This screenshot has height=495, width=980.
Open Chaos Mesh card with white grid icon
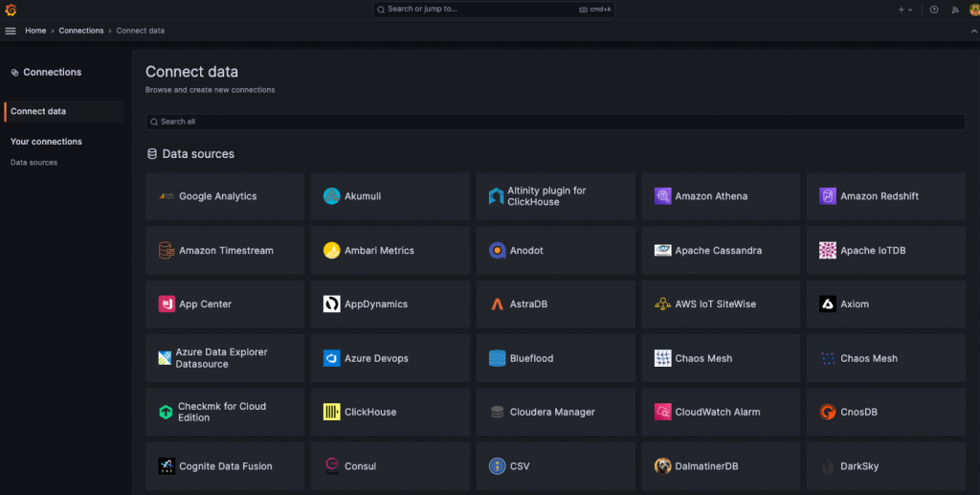click(721, 358)
